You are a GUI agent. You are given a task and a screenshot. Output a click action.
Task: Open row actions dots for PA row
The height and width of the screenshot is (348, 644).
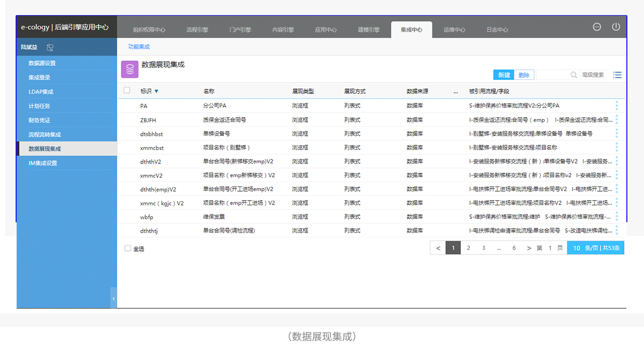click(x=617, y=106)
